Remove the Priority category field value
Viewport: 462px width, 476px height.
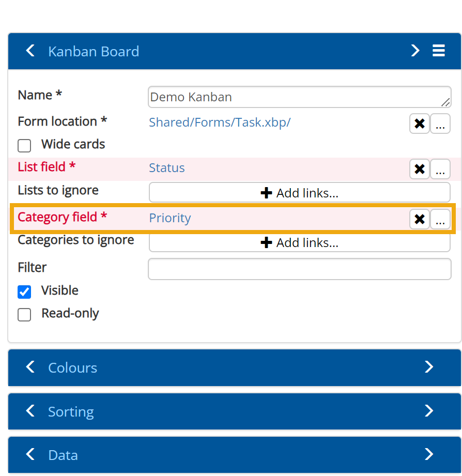pyautogui.click(x=420, y=219)
